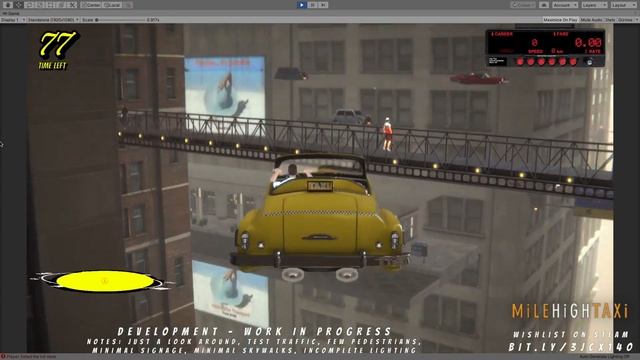640x360 pixels.
Task: Toggle the Local handle rotation button
Action: [112, 5]
